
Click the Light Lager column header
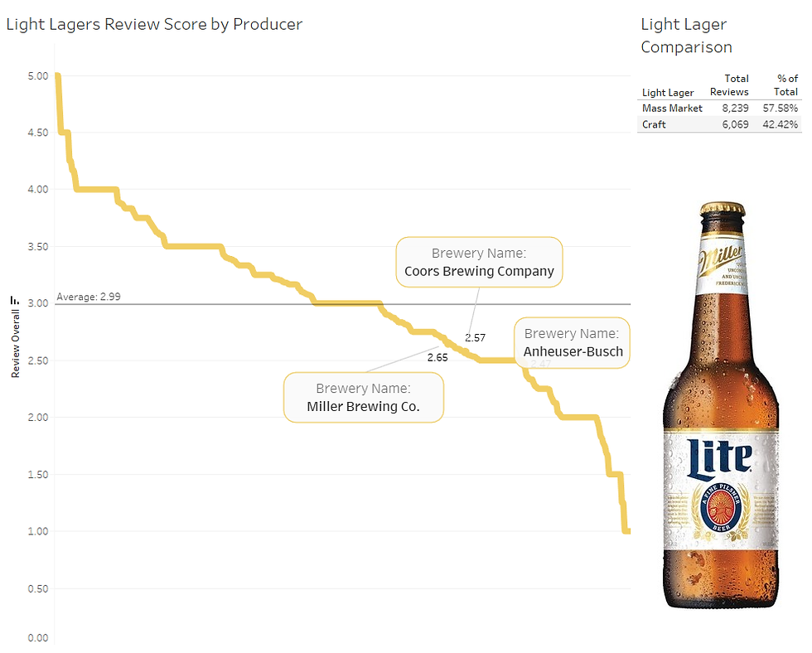click(x=668, y=92)
